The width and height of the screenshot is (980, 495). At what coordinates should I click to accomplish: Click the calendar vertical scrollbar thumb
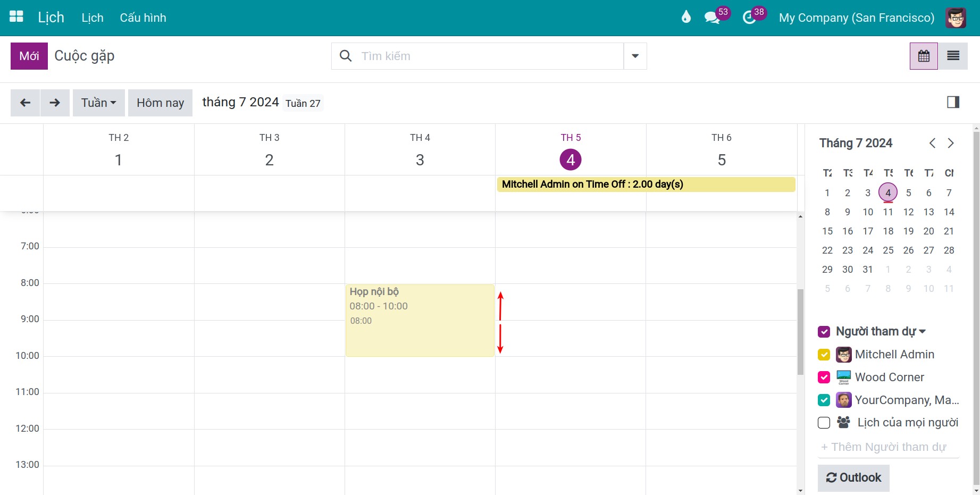pos(800,332)
